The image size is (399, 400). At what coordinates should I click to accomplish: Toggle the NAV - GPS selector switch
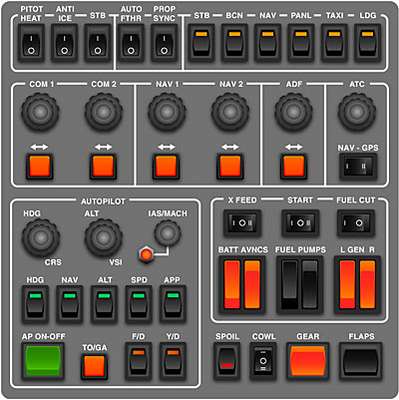point(358,166)
